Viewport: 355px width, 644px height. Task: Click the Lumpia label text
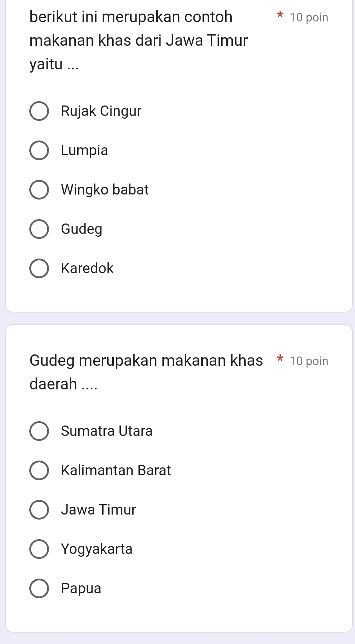[x=84, y=151]
